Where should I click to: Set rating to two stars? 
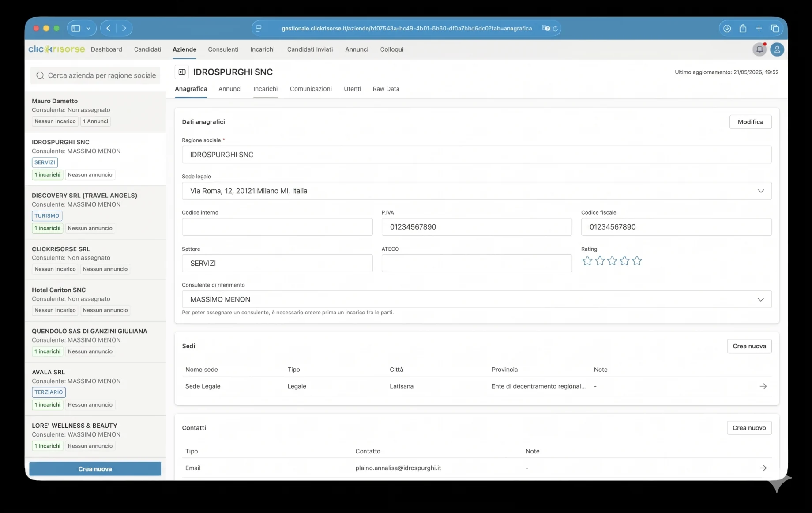click(600, 261)
